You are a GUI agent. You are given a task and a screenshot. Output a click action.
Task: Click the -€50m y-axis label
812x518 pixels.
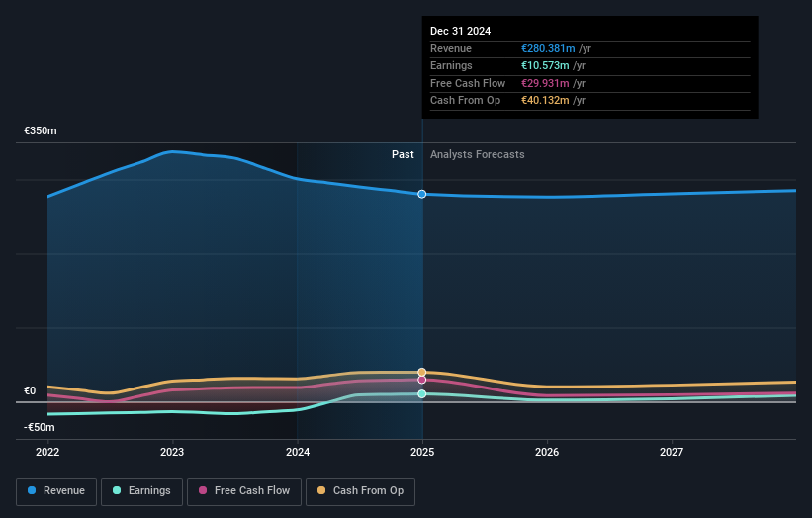pos(40,427)
